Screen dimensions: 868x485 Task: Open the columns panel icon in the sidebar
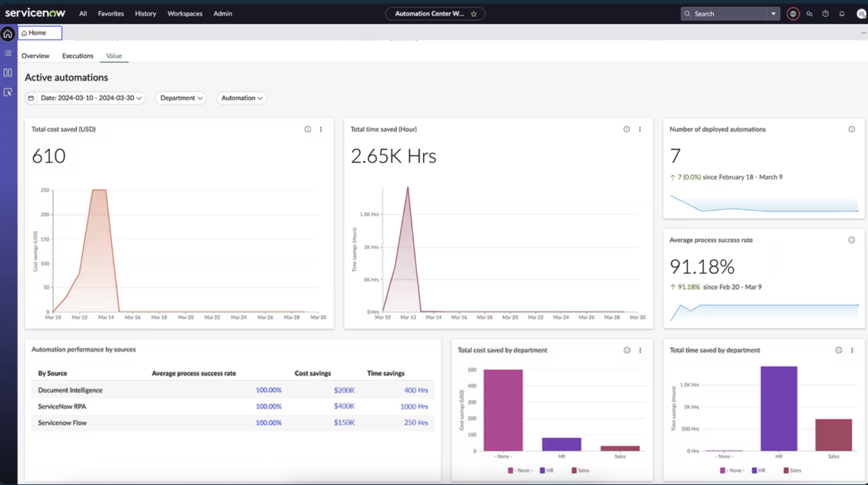[8, 73]
